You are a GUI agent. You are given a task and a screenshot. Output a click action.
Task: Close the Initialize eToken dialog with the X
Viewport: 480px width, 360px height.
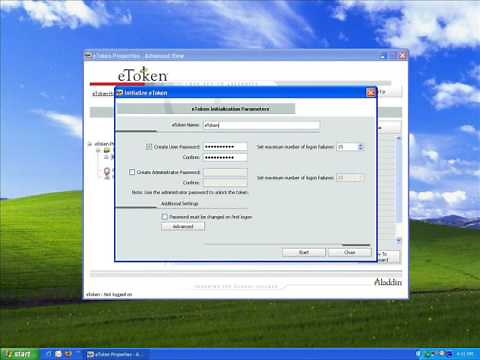(x=371, y=92)
